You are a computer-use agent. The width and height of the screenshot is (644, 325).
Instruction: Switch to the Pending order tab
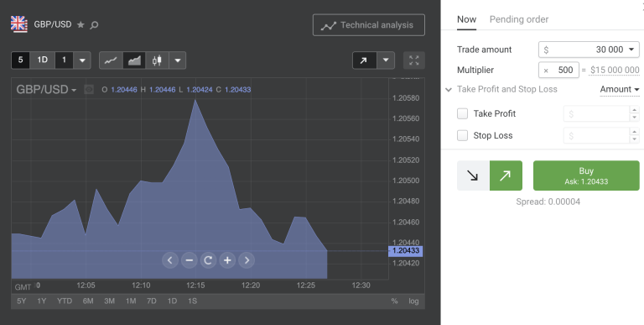coord(519,19)
